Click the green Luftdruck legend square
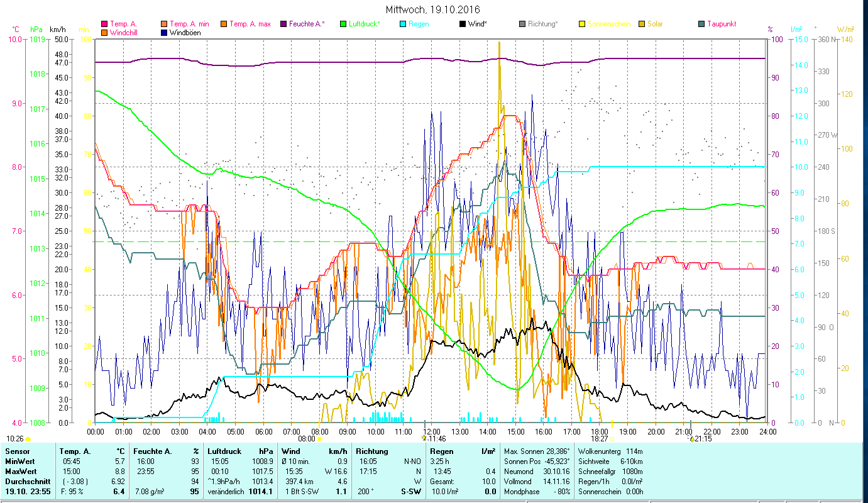The width and height of the screenshot is (868, 503). click(343, 24)
